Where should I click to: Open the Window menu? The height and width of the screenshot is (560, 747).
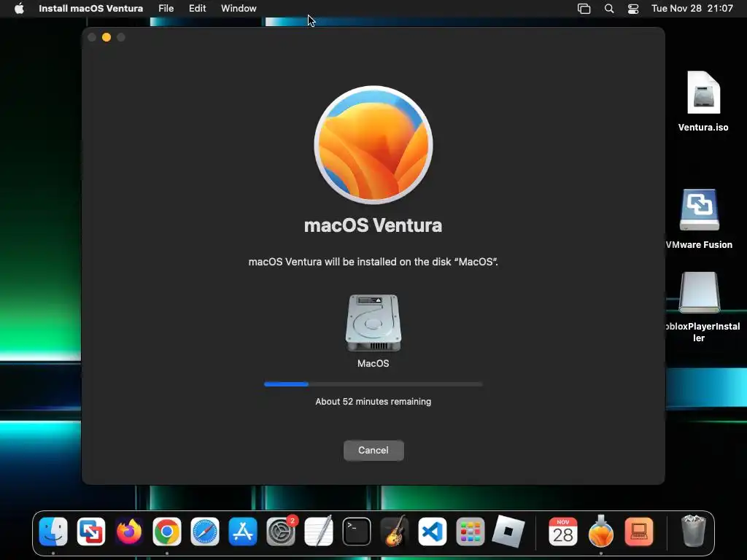point(239,8)
